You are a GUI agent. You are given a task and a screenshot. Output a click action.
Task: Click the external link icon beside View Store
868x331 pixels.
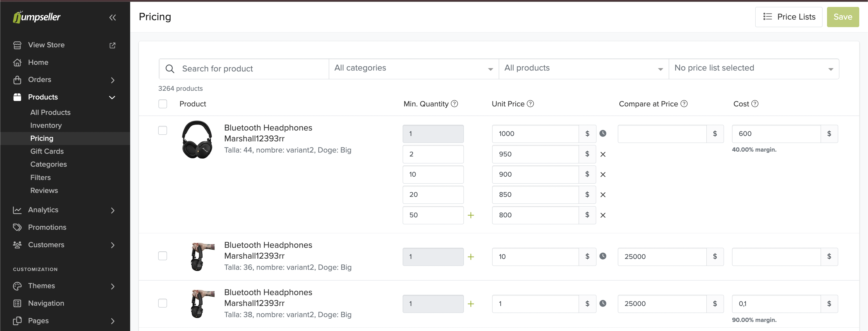tap(112, 45)
